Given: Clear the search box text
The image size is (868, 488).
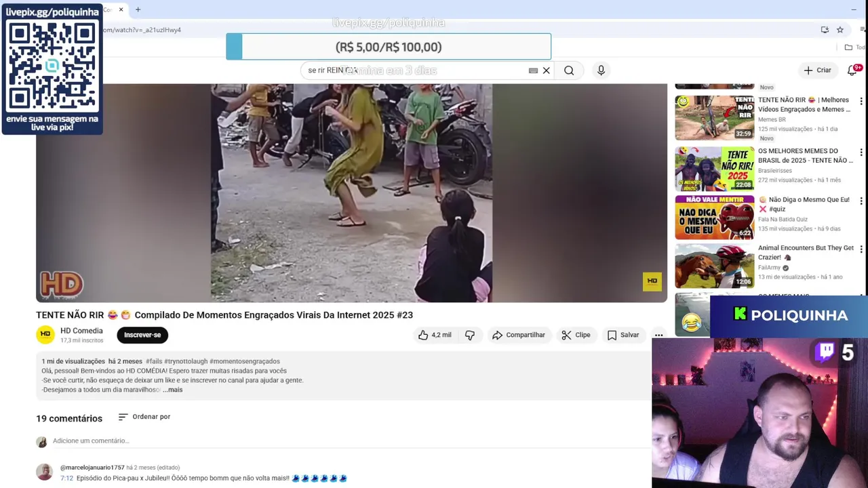Looking at the screenshot, I should coord(546,70).
